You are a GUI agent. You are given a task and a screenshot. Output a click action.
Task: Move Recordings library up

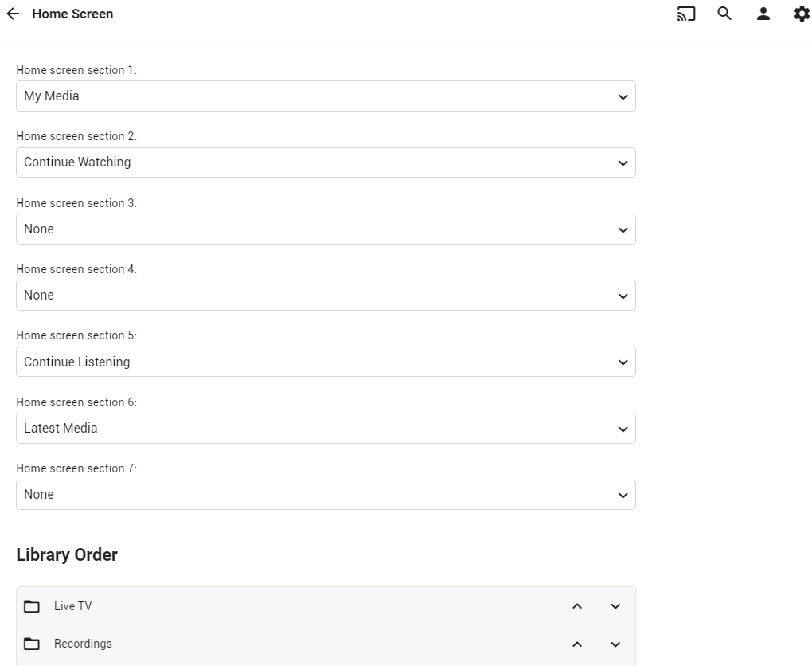[577, 644]
